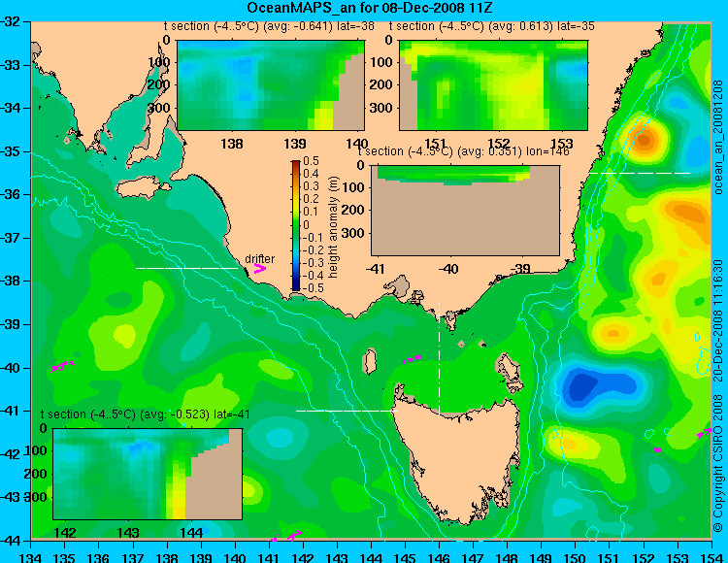Click the 'drifter' legend label
This screenshot has height=563, width=728.
(259, 259)
